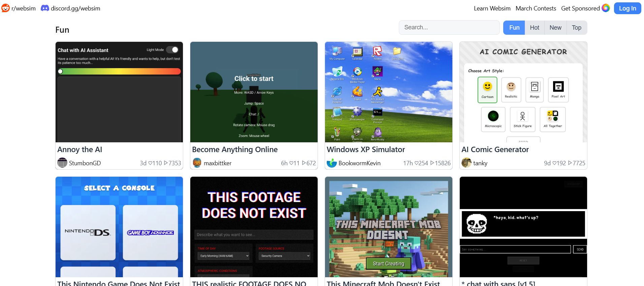Select the All Together art style

coord(552,119)
